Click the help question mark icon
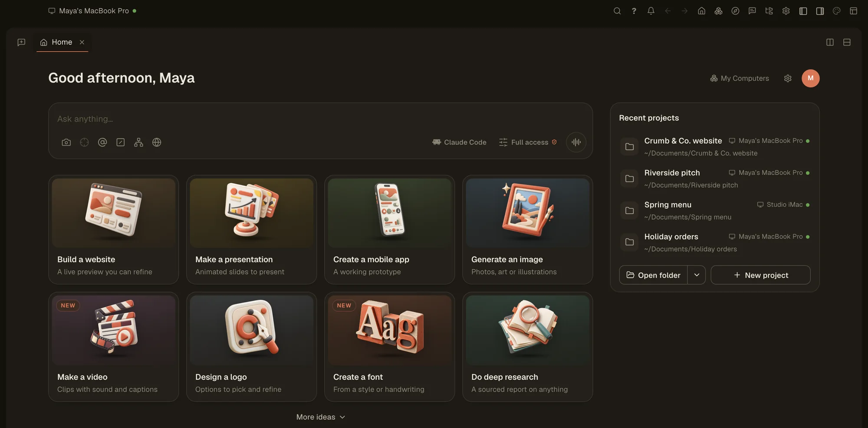 (634, 11)
